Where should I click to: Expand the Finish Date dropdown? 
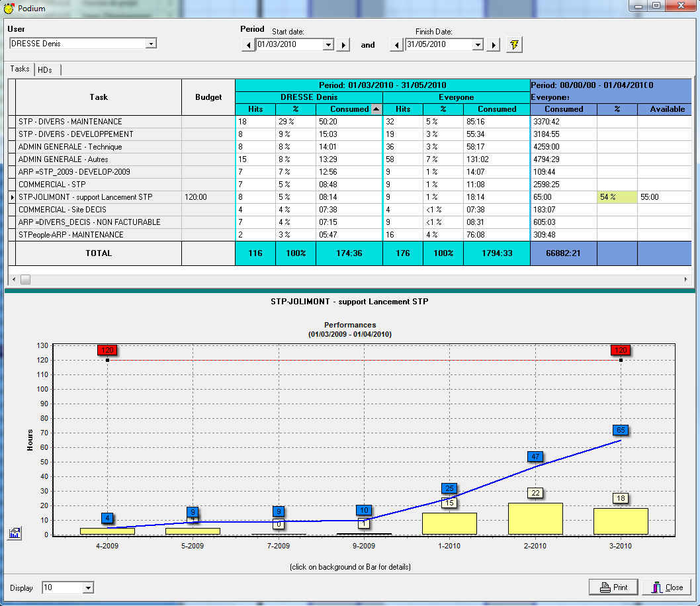click(x=478, y=45)
